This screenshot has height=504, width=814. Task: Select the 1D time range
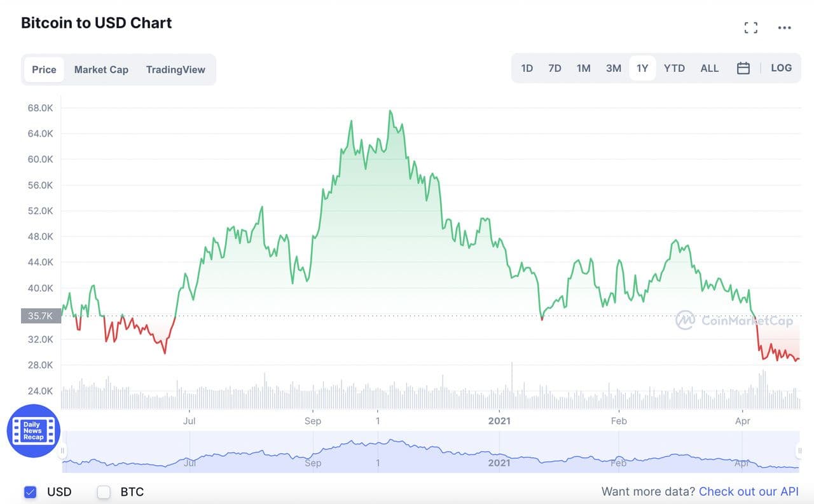527,68
